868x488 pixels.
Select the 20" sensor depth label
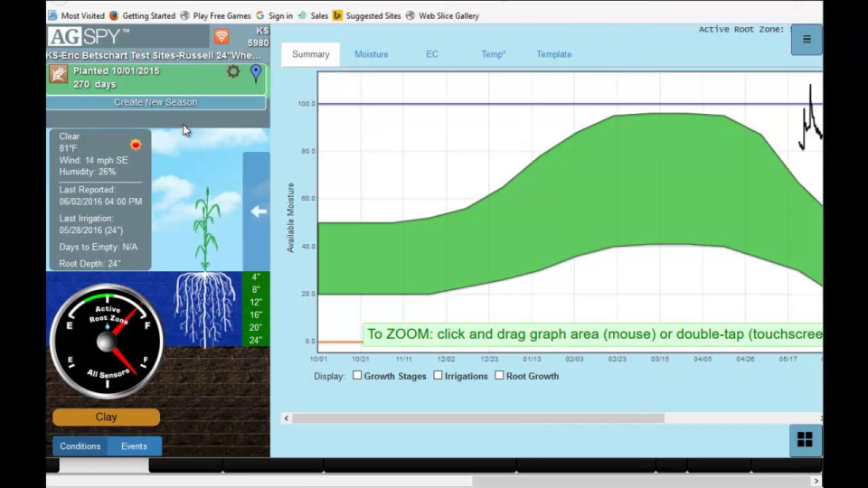[256, 327]
